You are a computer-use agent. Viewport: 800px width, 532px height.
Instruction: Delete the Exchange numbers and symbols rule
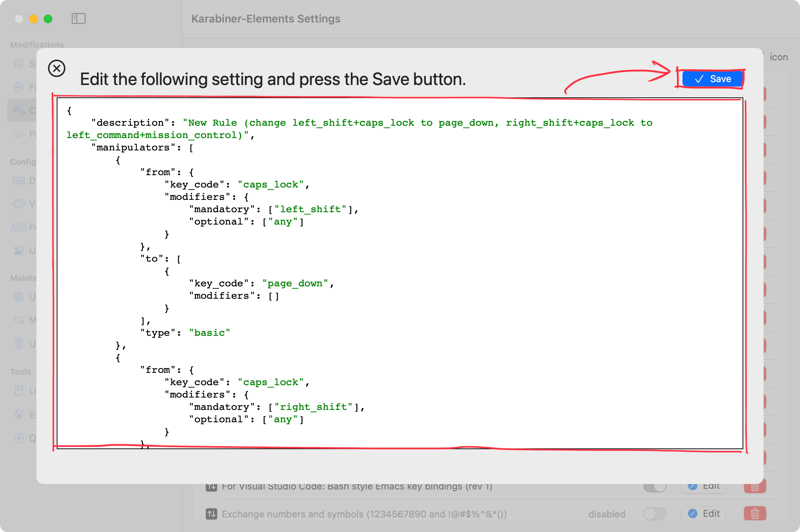[755, 513]
